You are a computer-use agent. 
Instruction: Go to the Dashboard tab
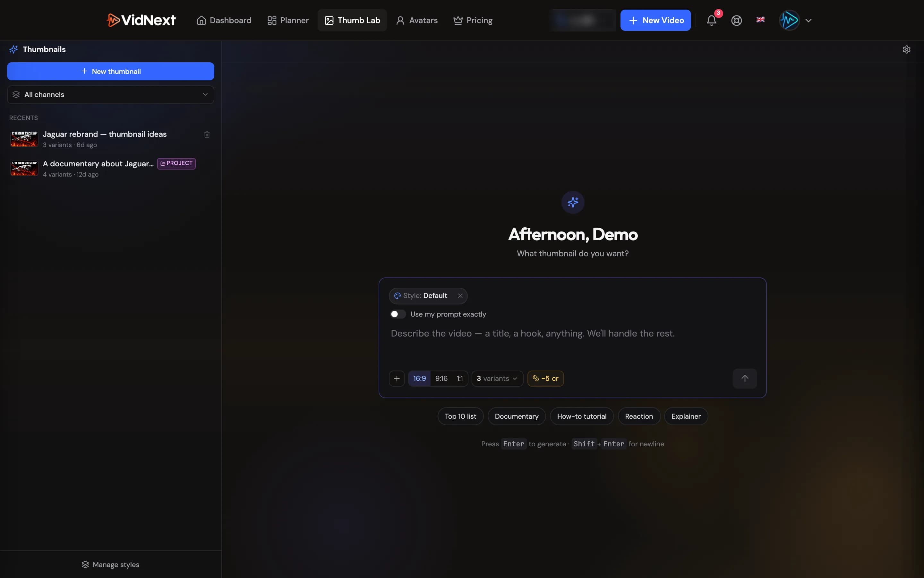click(224, 20)
